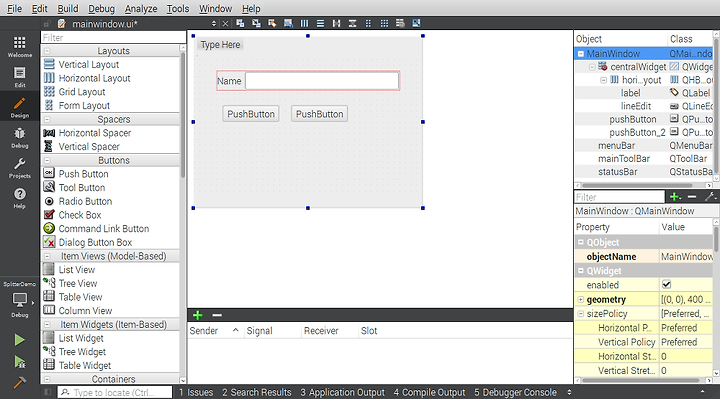Click Type Here in the form menu bar

(x=220, y=45)
